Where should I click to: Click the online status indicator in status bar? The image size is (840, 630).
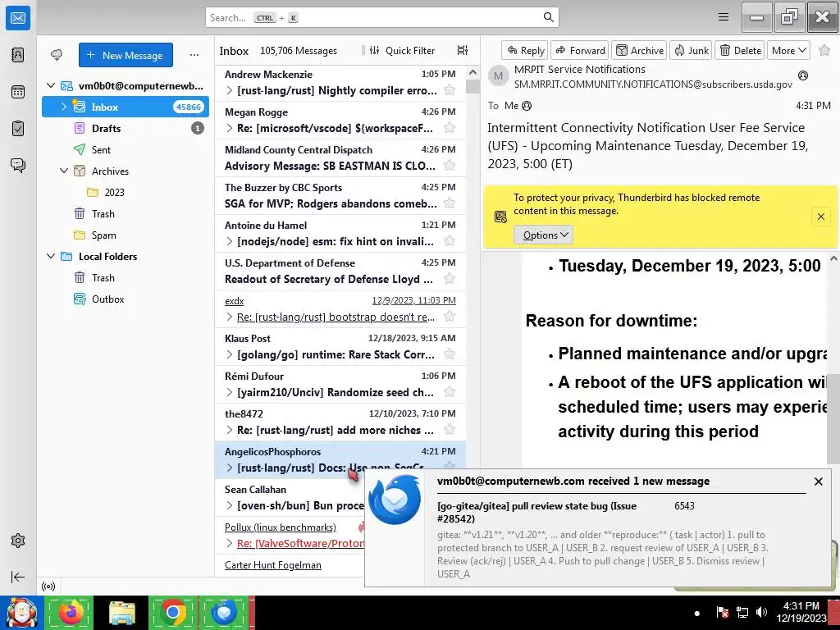48,586
